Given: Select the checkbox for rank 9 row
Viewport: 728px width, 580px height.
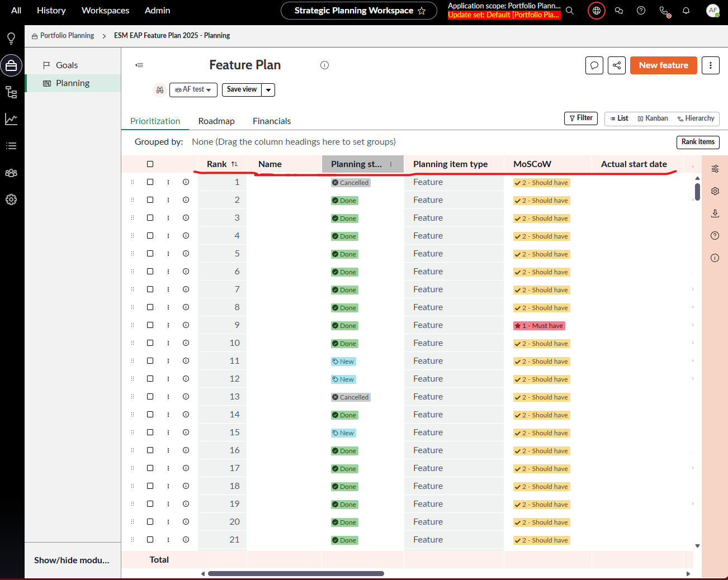Looking at the screenshot, I should click(150, 325).
